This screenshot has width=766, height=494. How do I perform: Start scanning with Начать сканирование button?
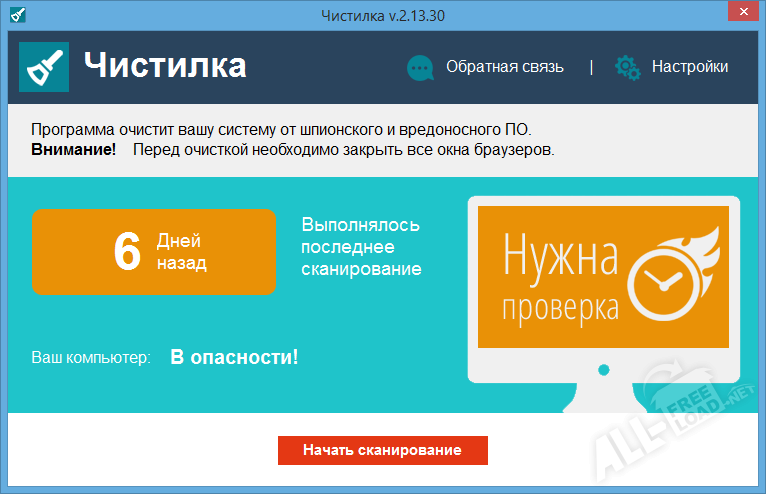point(382,450)
